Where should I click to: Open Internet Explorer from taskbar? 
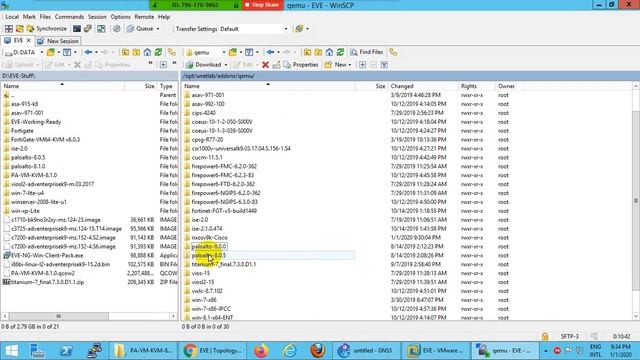[289, 351]
